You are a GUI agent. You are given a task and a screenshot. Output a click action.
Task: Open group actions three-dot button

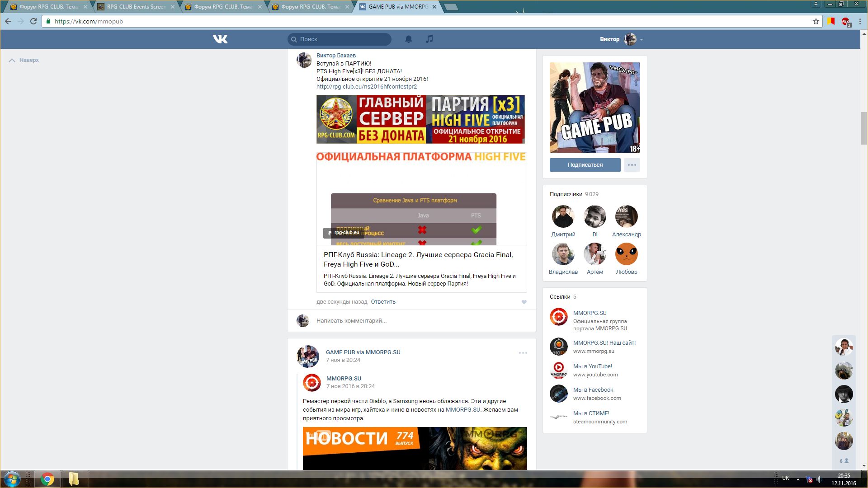pos(632,165)
